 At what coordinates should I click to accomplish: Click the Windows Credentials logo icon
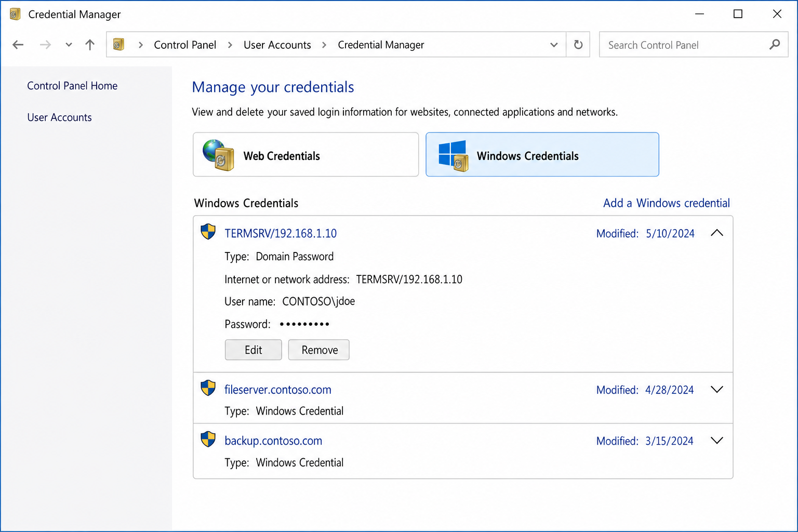453,155
